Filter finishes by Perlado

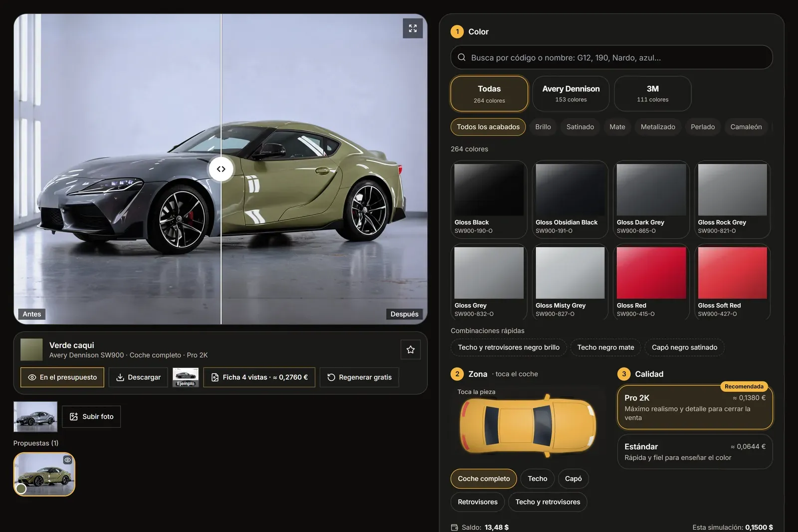pyautogui.click(x=703, y=127)
